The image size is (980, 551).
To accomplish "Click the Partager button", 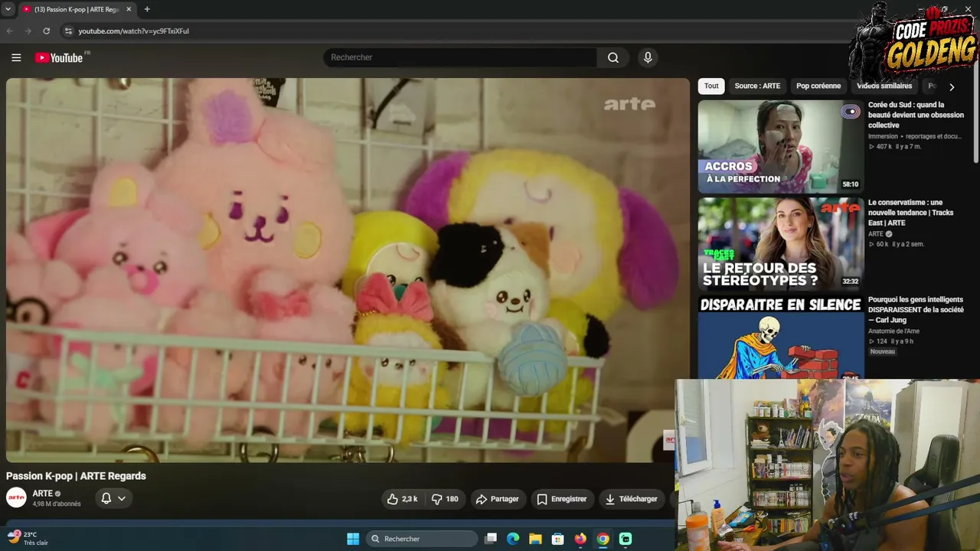I will (498, 499).
